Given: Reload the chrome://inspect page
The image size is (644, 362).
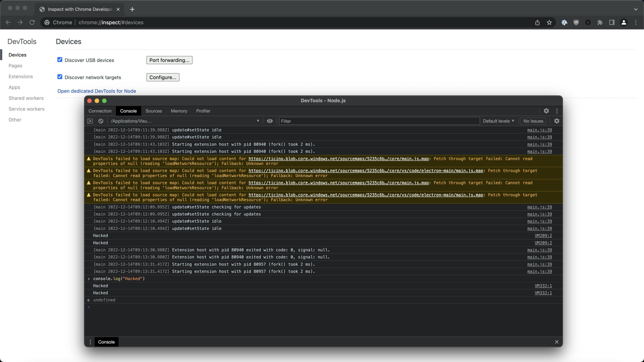Looking at the screenshot, I should 32,23.
